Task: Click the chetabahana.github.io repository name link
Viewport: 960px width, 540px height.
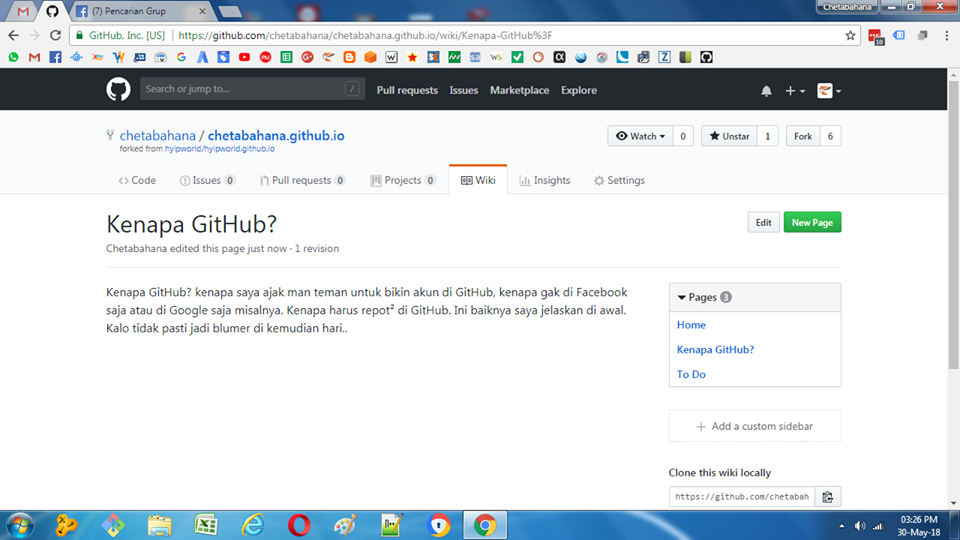Action: (x=276, y=135)
